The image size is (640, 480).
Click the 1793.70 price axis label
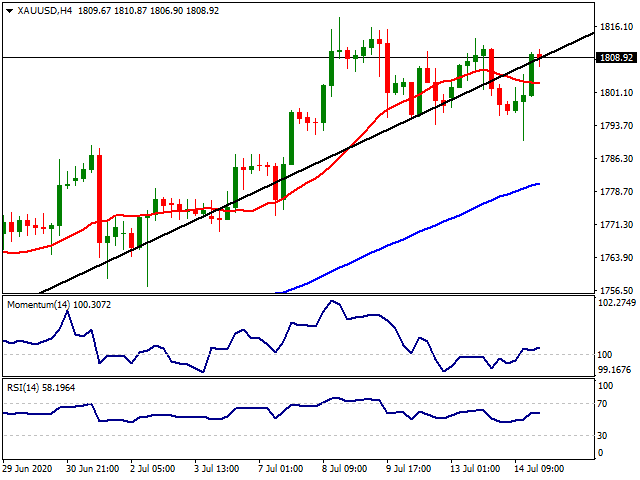tap(616, 126)
